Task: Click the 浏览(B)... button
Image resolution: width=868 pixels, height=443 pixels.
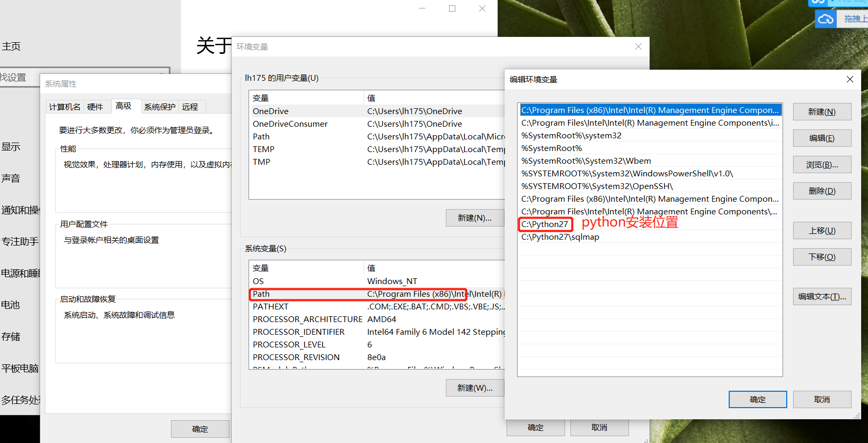Action: [x=822, y=165]
